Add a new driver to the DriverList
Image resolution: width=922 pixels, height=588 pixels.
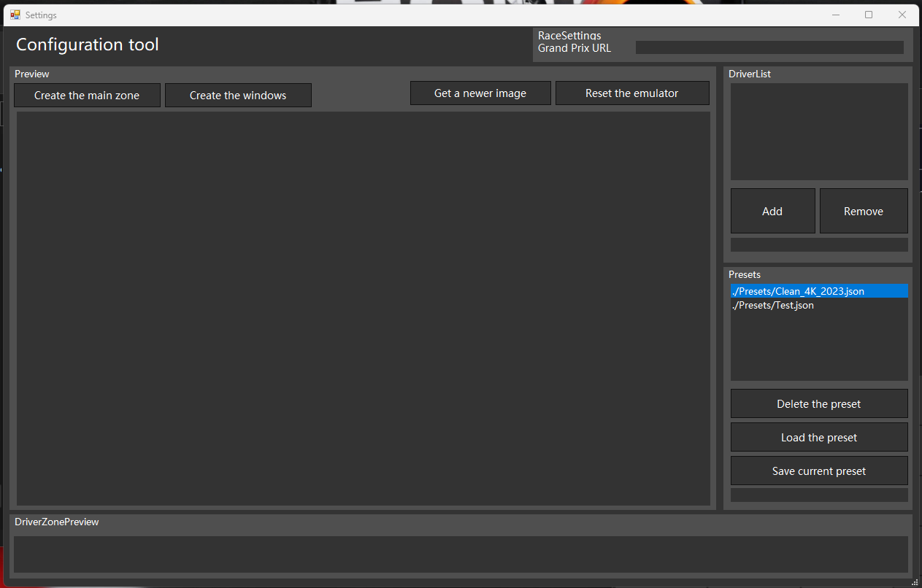click(772, 211)
